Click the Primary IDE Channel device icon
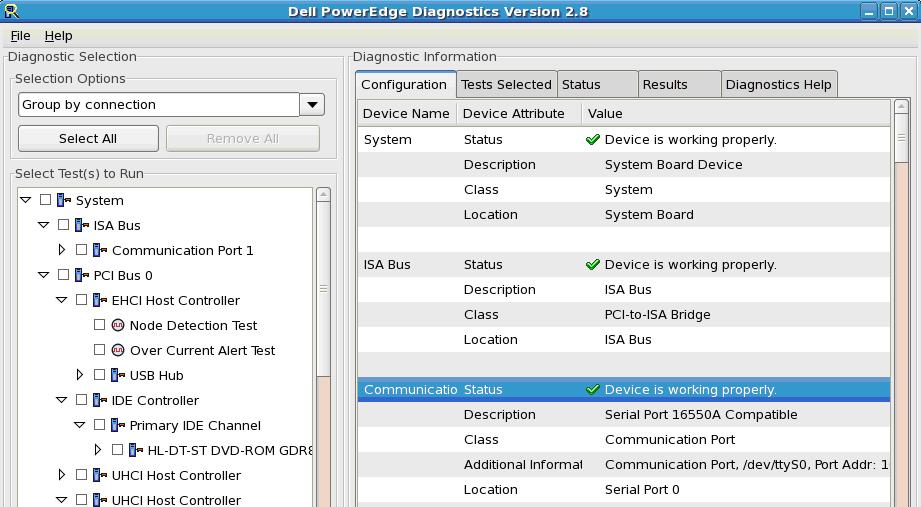 pyautogui.click(x=117, y=425)
